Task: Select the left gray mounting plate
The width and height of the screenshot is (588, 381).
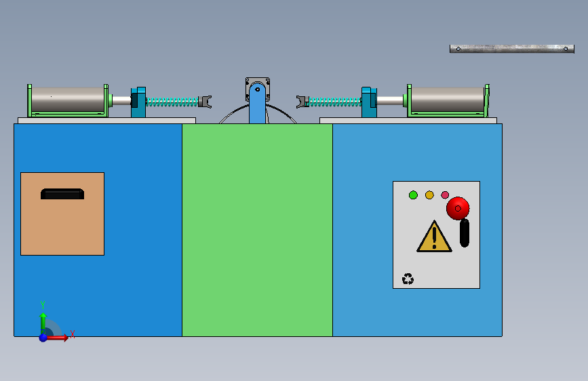Action: (x=106, y=121)
